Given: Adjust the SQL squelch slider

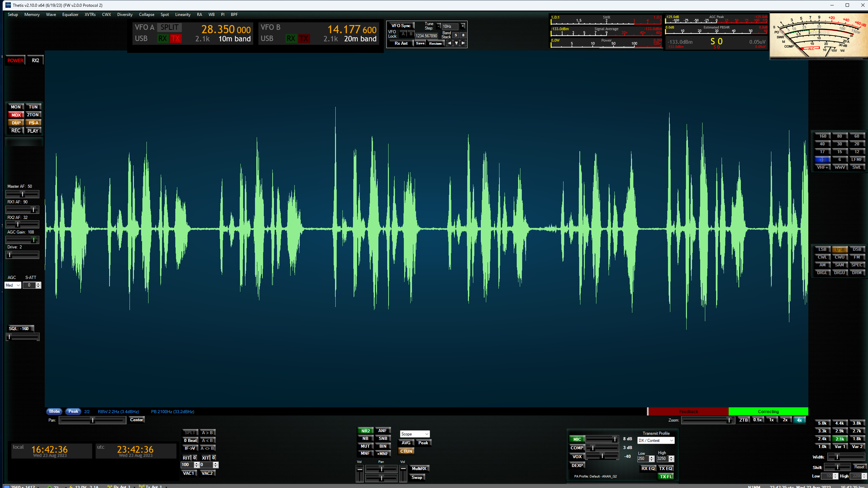Looking at the screenshot, I should click(x=22, y=337).
